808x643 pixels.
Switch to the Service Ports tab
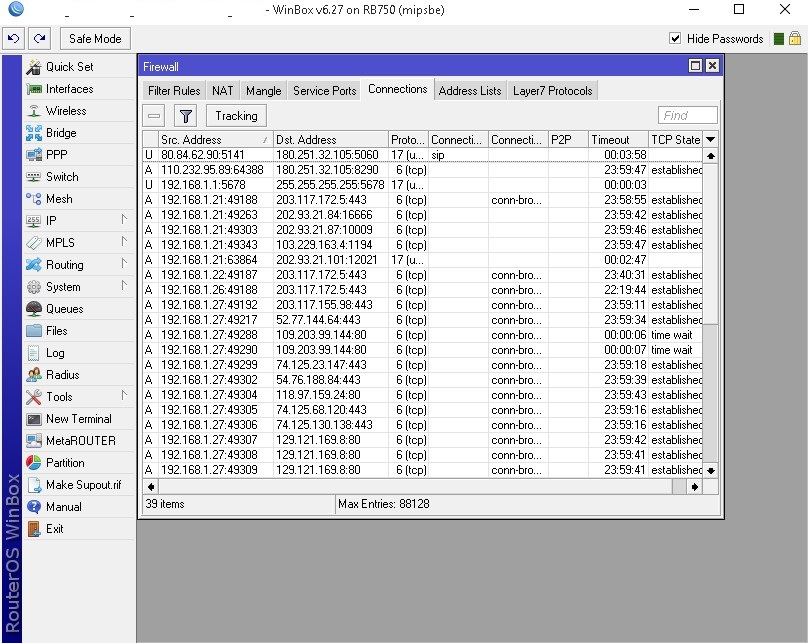325,91
